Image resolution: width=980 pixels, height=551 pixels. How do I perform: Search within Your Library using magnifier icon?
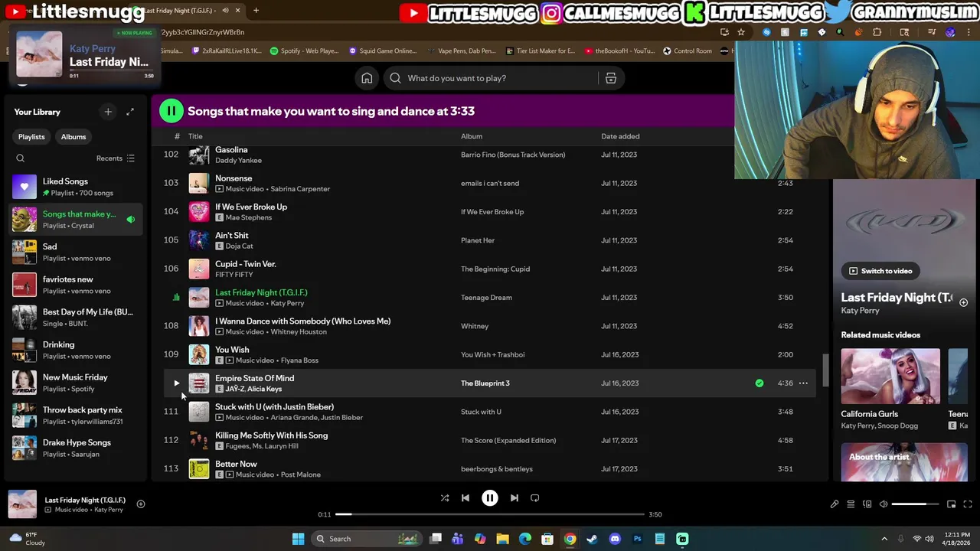pyautogui.click(x=21, y=158)
